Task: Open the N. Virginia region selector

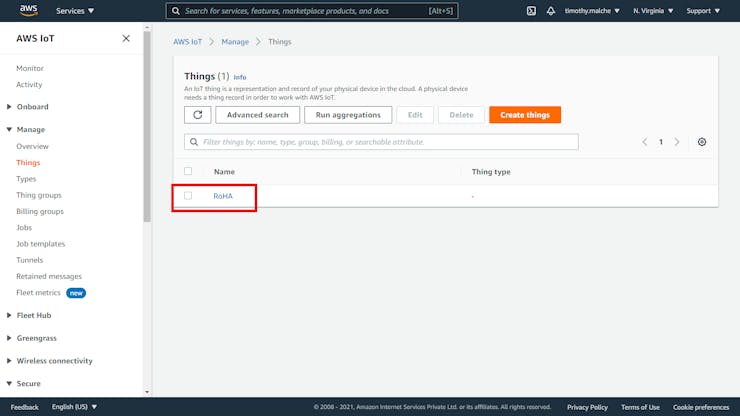Action: pyautogui.click(x=653, y=11)
